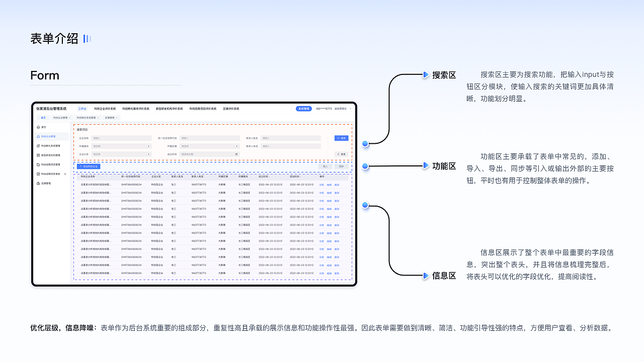Click the 添加科技企业 button

tap(89, 166)
